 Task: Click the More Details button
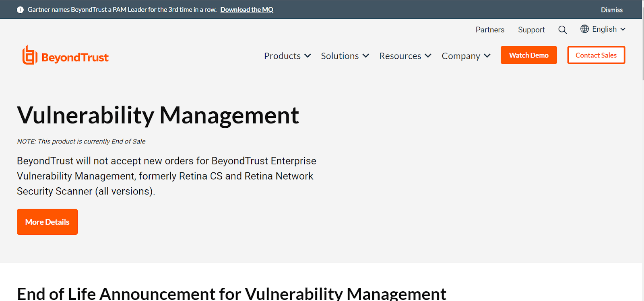[x=47, y=222]
